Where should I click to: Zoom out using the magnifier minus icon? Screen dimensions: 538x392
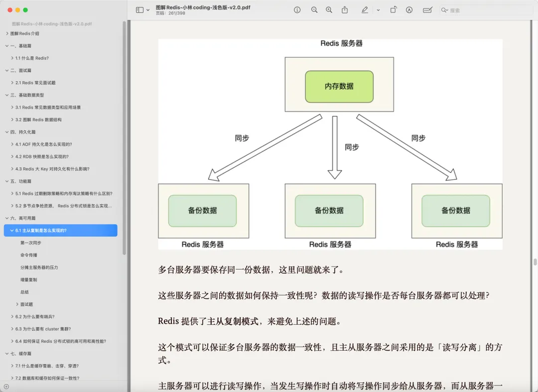314,10
